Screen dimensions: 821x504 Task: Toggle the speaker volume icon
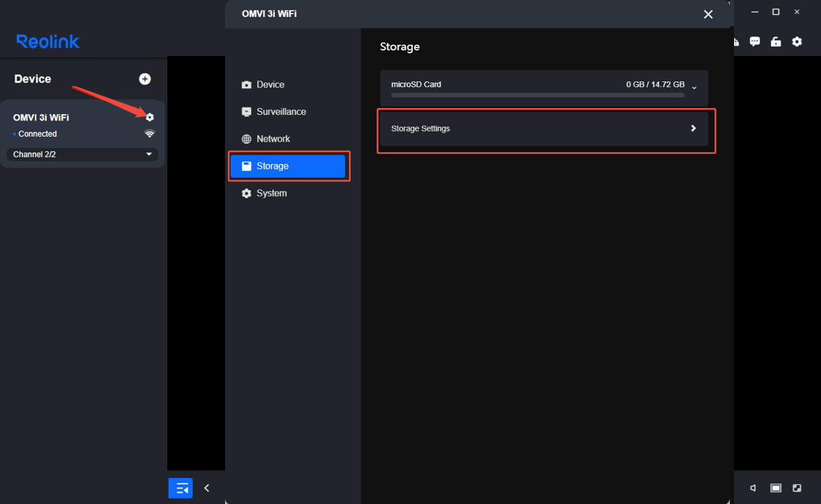753,489
